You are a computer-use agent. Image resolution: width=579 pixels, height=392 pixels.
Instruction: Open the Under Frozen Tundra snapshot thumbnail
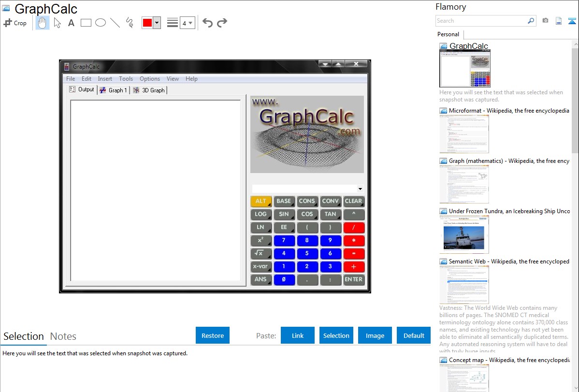pyautogui.click(x=464, y=234)
